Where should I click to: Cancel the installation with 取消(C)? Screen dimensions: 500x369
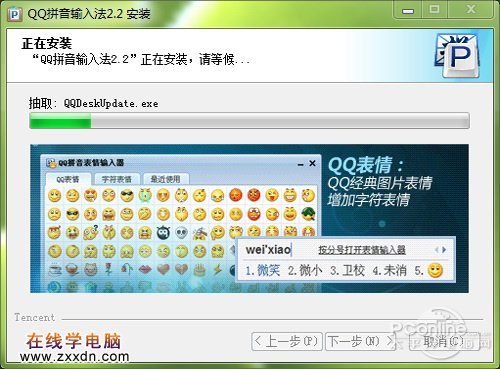pos(444,341)
